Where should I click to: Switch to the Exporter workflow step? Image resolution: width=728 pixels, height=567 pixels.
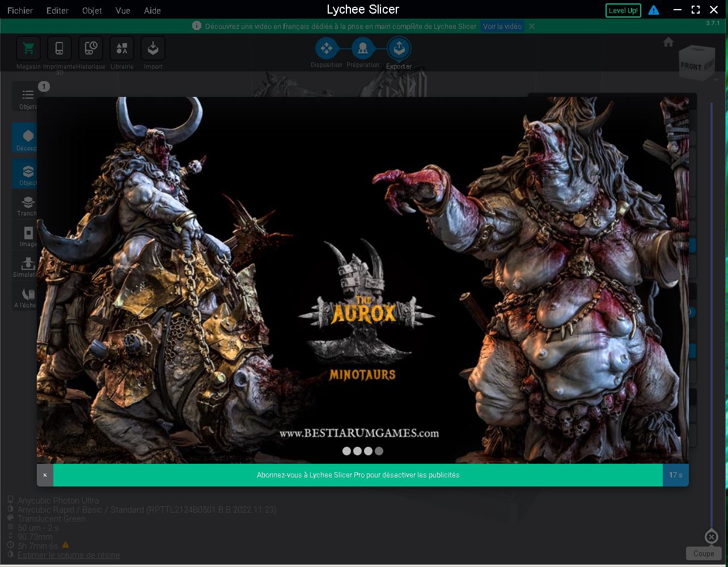point(399,49)
